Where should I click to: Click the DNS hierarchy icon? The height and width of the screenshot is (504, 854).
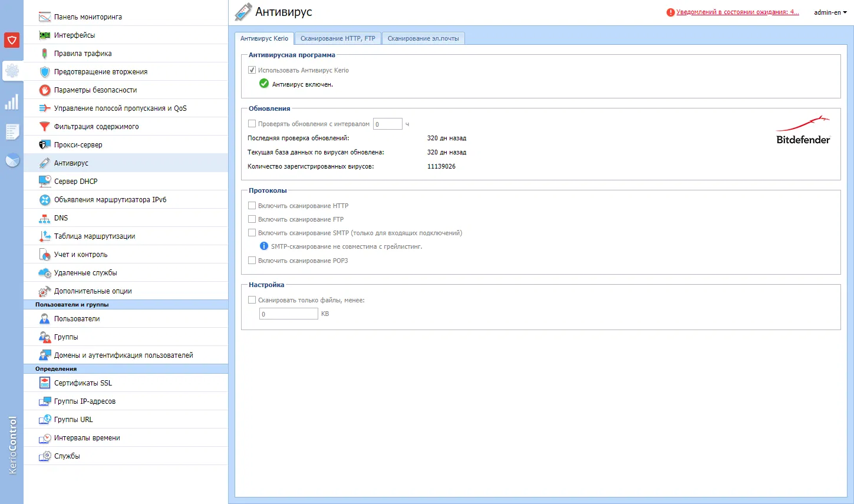coord(45,218)
